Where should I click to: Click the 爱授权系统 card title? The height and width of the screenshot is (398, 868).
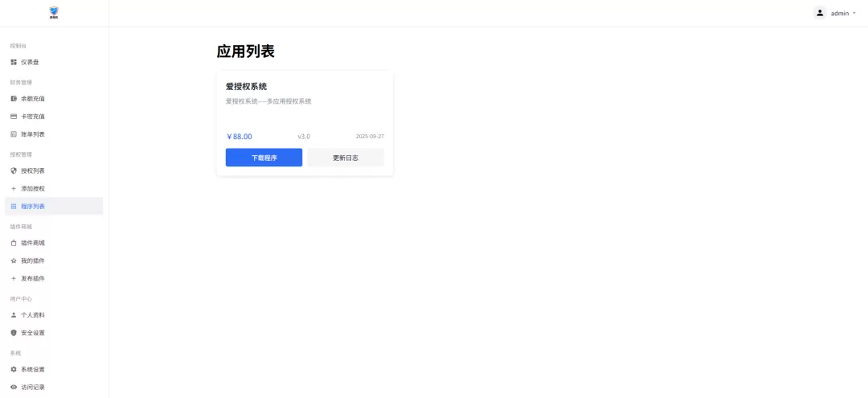tap(246, 86)
